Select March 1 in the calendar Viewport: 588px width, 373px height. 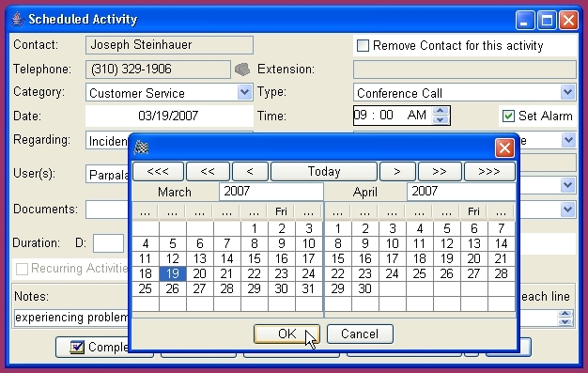[255, 228]
